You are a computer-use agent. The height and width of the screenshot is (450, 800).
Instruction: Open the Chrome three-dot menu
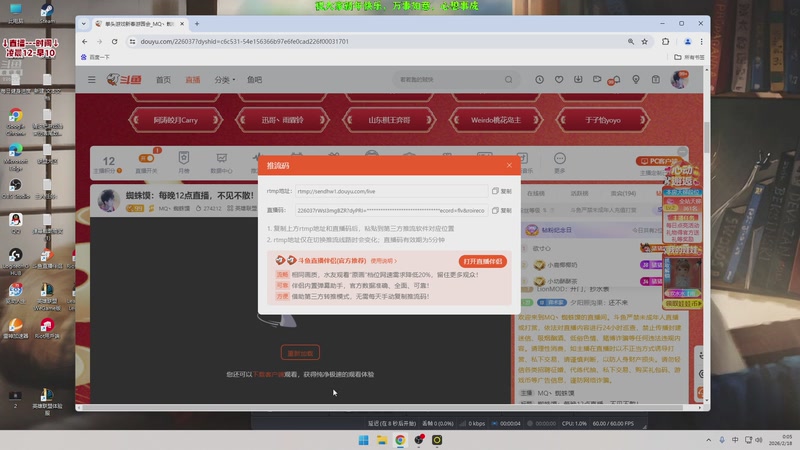[x=702, y=41]
